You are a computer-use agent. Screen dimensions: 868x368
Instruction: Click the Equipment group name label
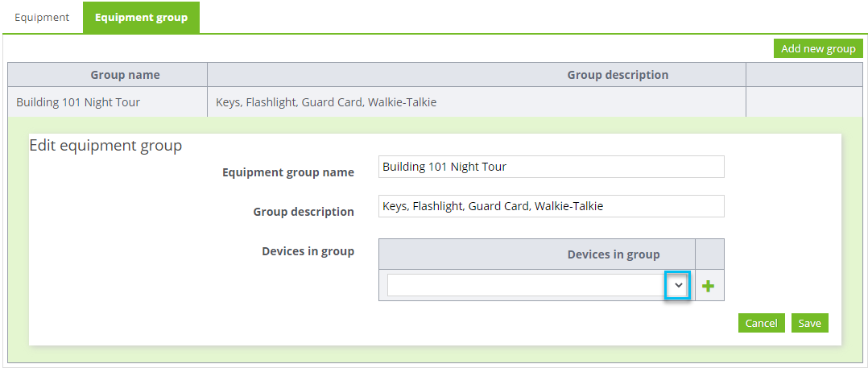(288, 172)
